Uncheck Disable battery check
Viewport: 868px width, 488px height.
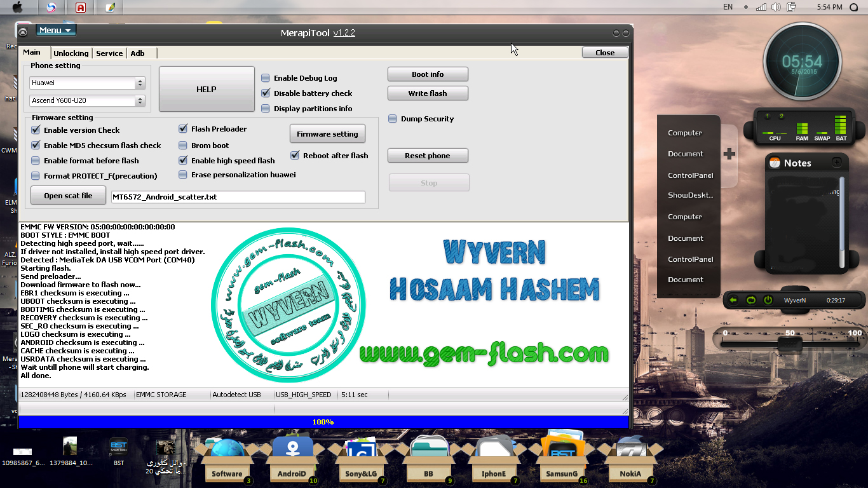pos(266,93)
